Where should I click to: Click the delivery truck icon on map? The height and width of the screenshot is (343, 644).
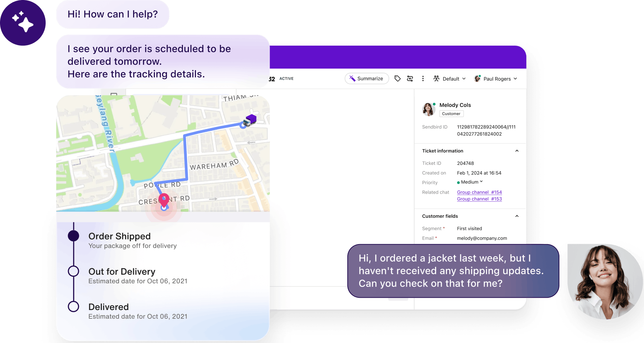click(250, 120)
